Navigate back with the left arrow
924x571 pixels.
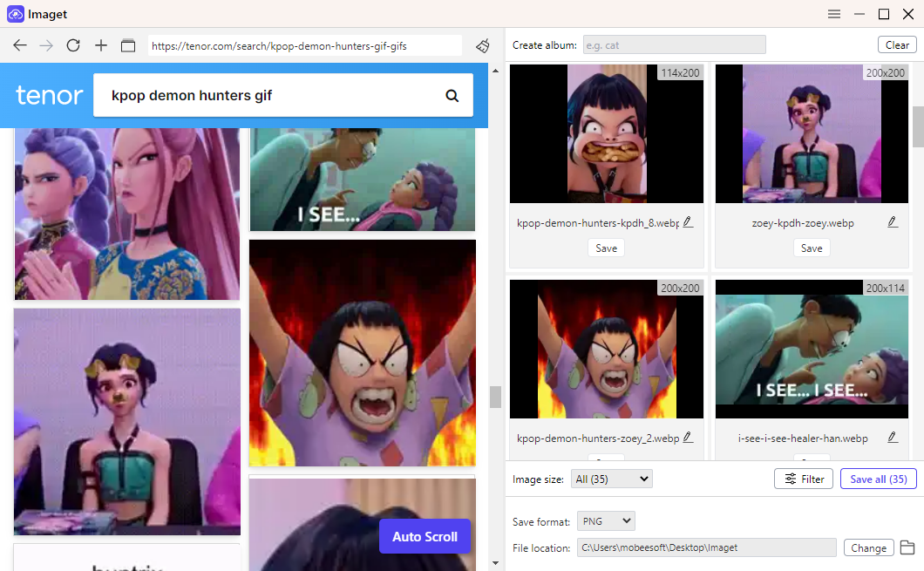[x=19, y=45]
